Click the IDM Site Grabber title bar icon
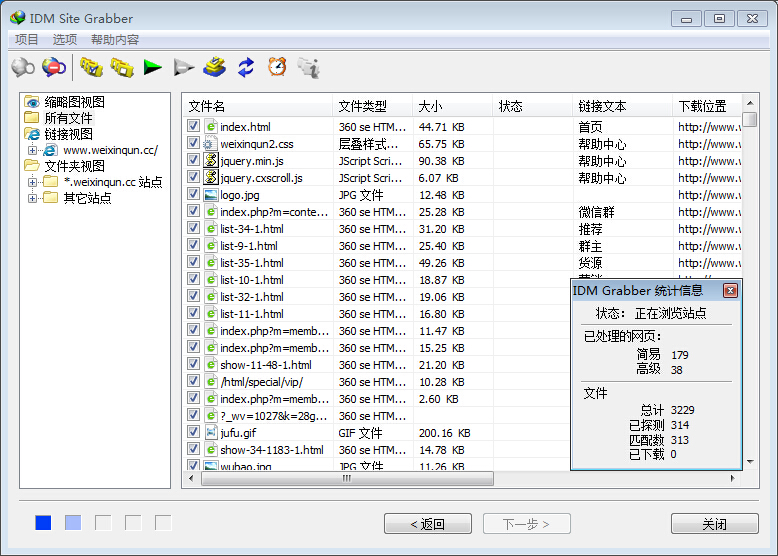 pos(17,18)
